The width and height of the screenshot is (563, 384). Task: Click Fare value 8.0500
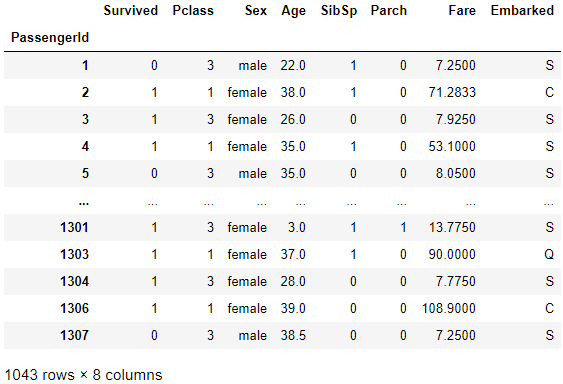456,173
